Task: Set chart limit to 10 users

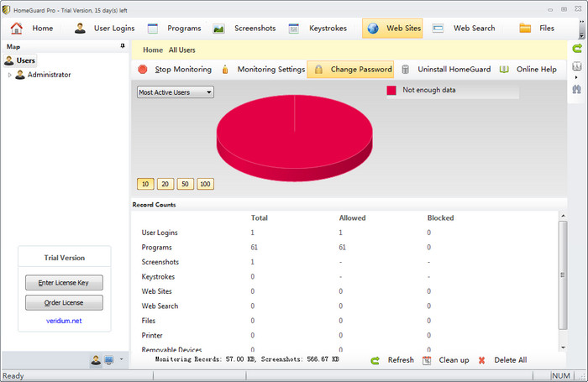Action: (x=145, y=184)
